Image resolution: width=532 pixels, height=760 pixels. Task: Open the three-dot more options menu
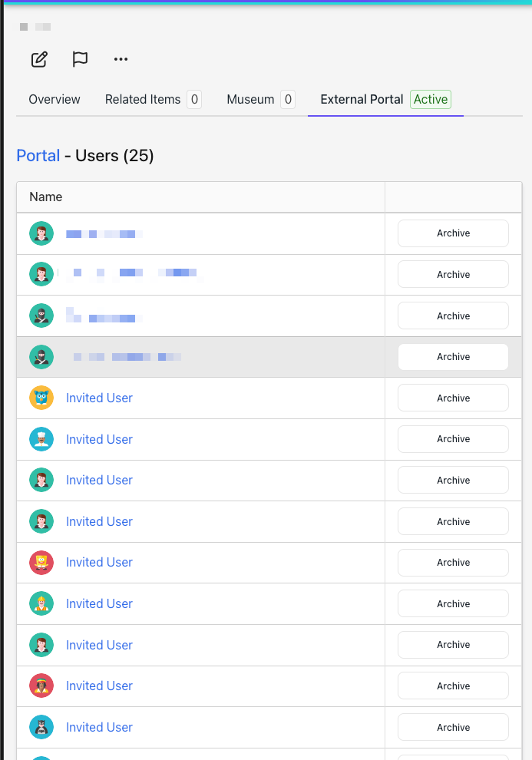click(121, 59)
